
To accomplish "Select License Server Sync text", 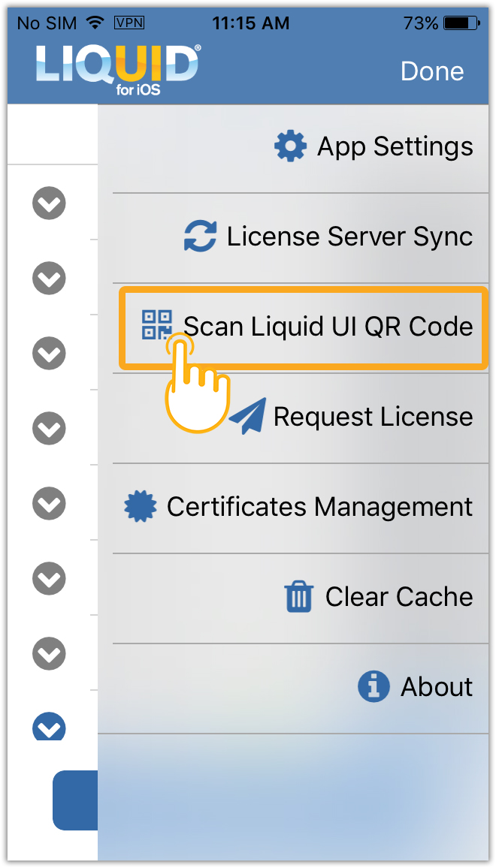I will coord(349,237).
